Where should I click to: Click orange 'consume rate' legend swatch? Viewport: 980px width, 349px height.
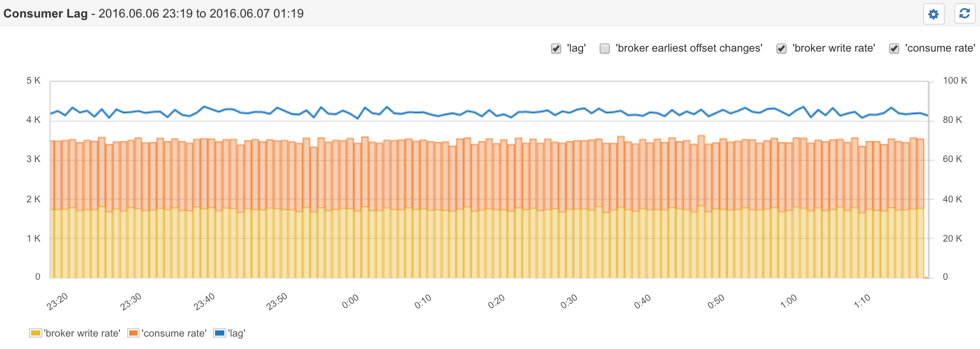point(133,333)
